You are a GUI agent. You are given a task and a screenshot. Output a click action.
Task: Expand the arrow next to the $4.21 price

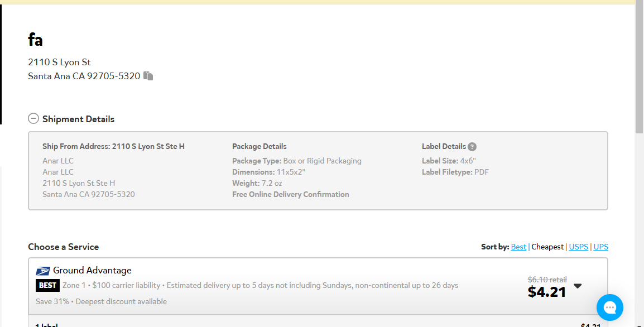[x=578, y=286]
